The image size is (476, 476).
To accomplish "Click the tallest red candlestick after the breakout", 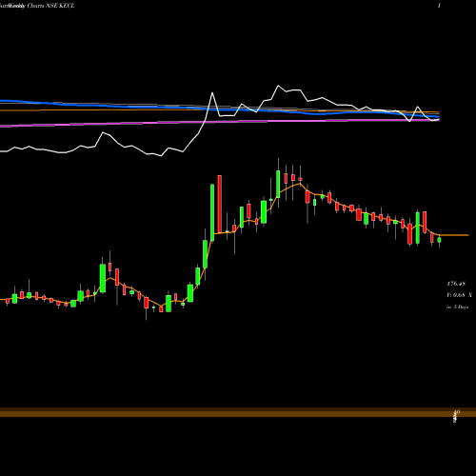I will (x=219, y=204).
